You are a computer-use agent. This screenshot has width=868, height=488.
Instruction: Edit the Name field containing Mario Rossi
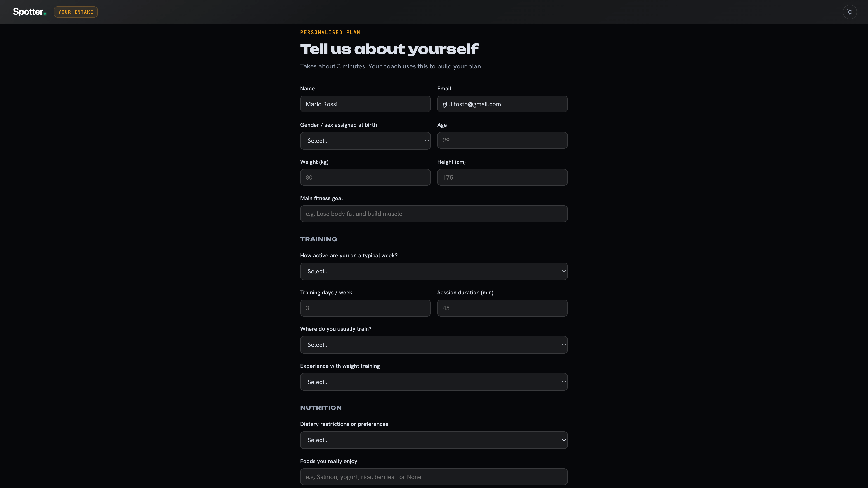click(x=365, y=104)
